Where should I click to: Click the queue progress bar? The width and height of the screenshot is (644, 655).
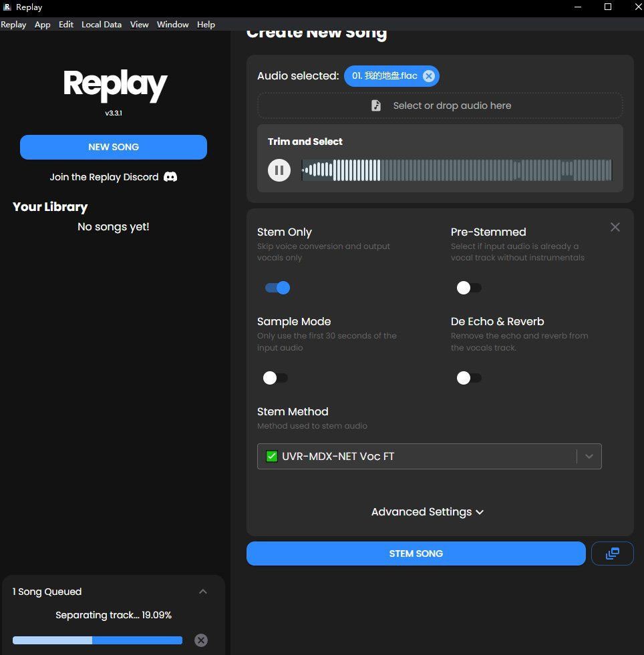point(97,640)
